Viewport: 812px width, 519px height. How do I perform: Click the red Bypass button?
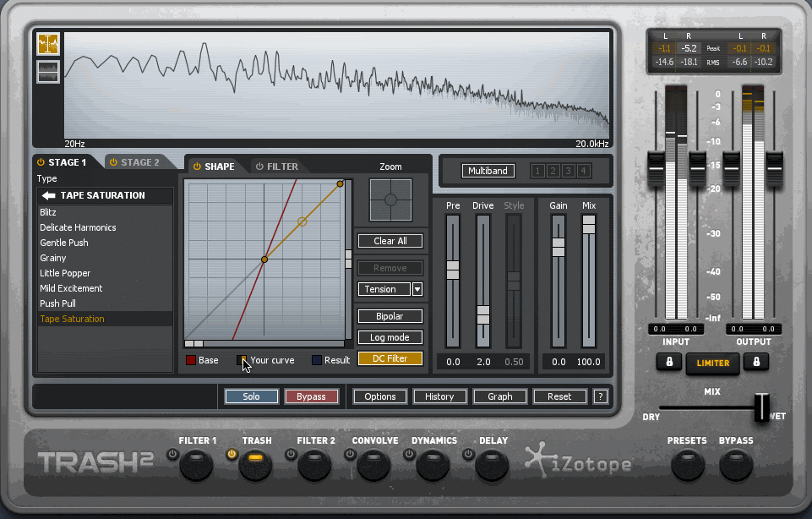311,396
